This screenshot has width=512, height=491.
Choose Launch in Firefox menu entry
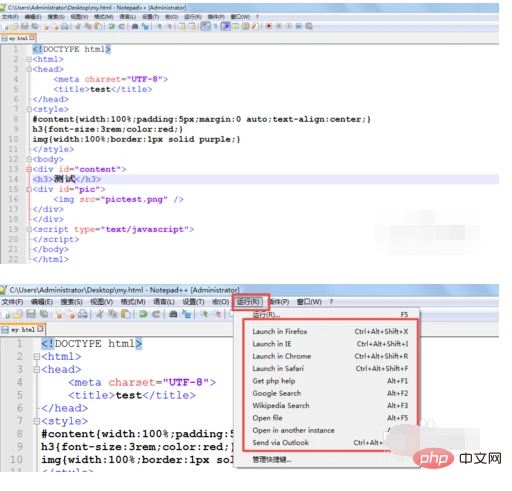[x=330, y=331]
